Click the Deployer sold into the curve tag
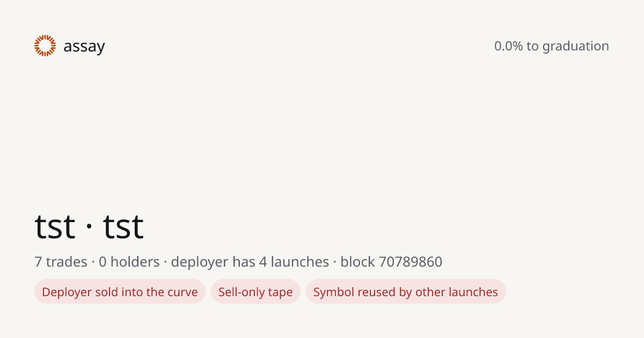This screenshot has height=338, width=644. pyautogui.click(x=120, y=292)
